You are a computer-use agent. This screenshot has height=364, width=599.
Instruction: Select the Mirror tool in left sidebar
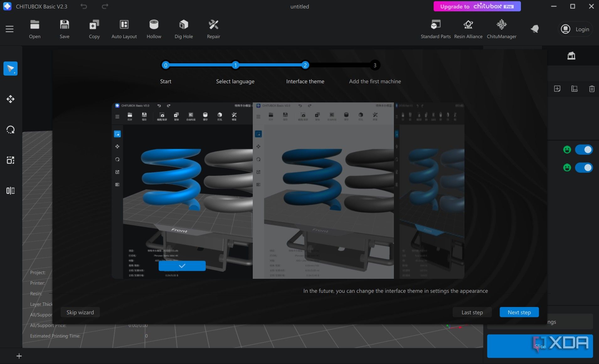[x=10, y=190]
